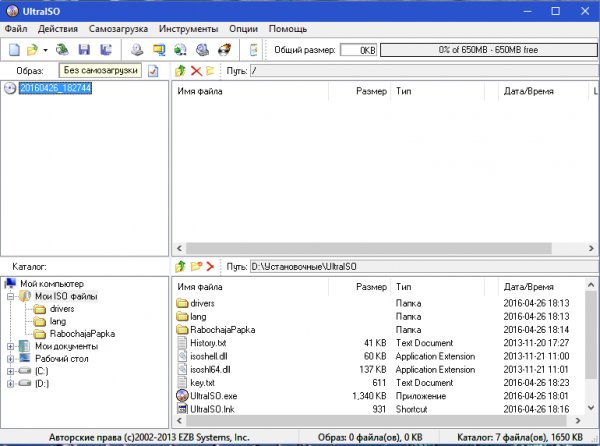Open the Самозагрузка menu
This screenshot has height=446, width=600.
118,29
